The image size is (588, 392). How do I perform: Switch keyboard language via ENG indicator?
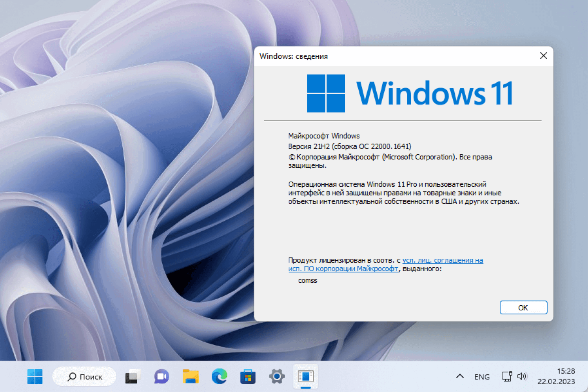[482, 377]
